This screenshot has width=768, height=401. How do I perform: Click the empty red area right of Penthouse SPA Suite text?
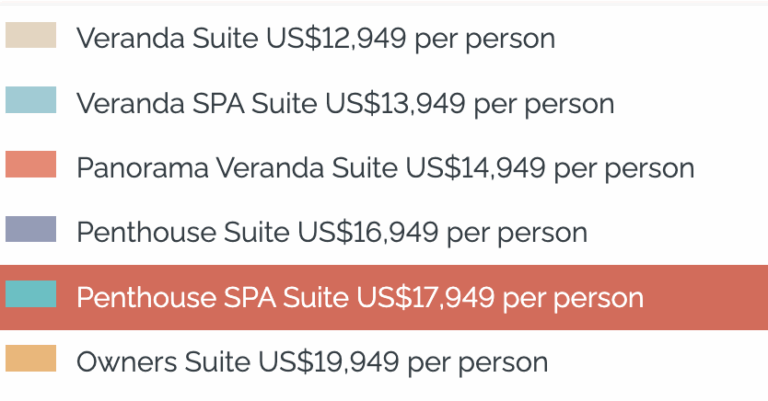(705, 297)
